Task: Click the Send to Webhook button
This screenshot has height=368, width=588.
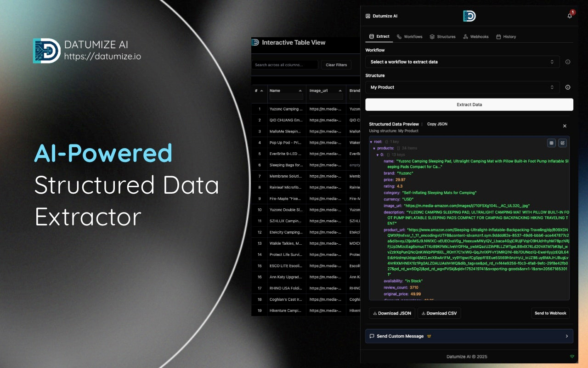Action: tap(550, 313)
